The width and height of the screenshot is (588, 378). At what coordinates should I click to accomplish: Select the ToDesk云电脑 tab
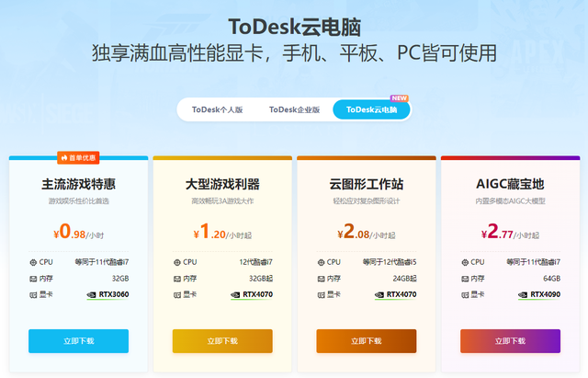pos(371,109)
